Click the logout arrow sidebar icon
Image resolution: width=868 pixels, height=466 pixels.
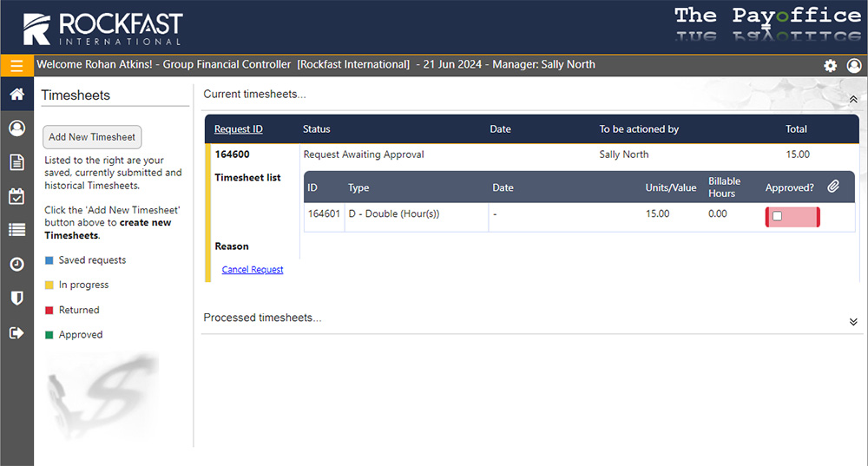click(16, 332)
